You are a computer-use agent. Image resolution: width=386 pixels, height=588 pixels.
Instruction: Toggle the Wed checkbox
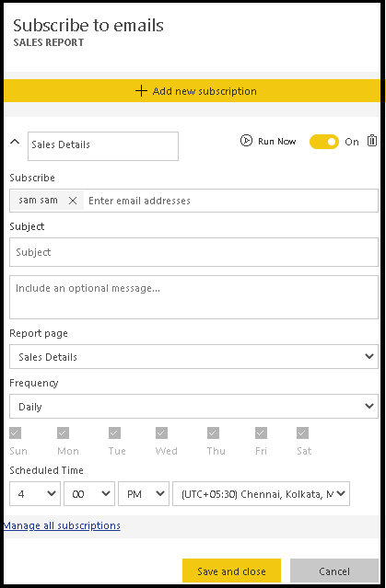[161, 433]
